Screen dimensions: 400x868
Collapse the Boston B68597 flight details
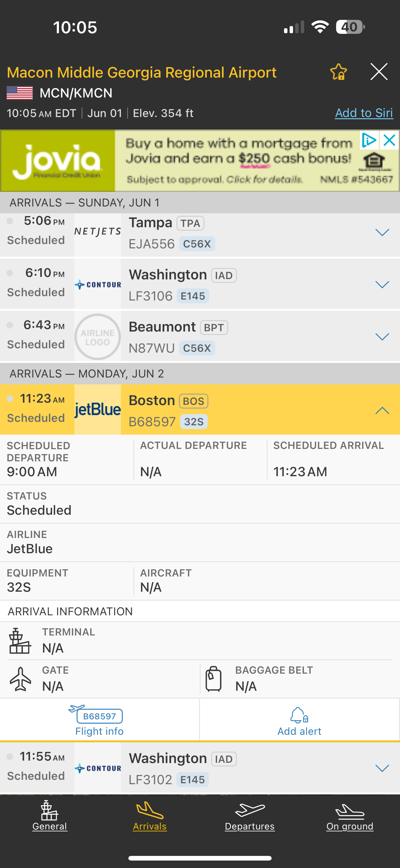[x=382, y=410]
